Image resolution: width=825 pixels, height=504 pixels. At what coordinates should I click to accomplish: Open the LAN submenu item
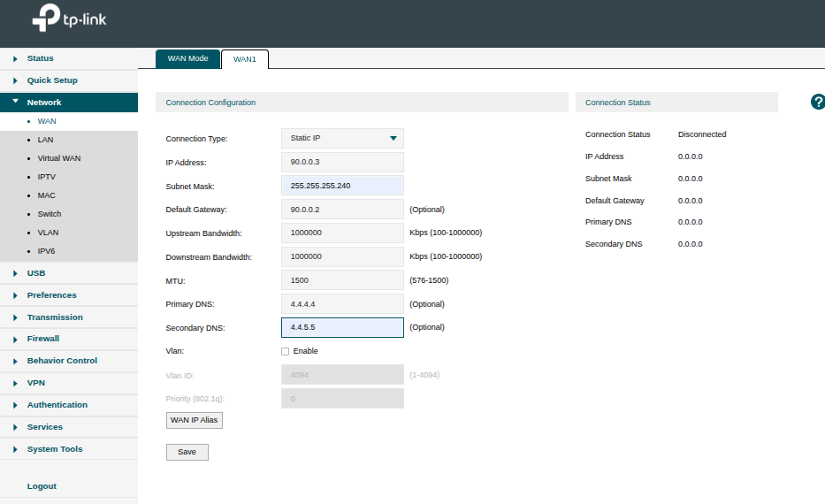(x=45, y=140)
